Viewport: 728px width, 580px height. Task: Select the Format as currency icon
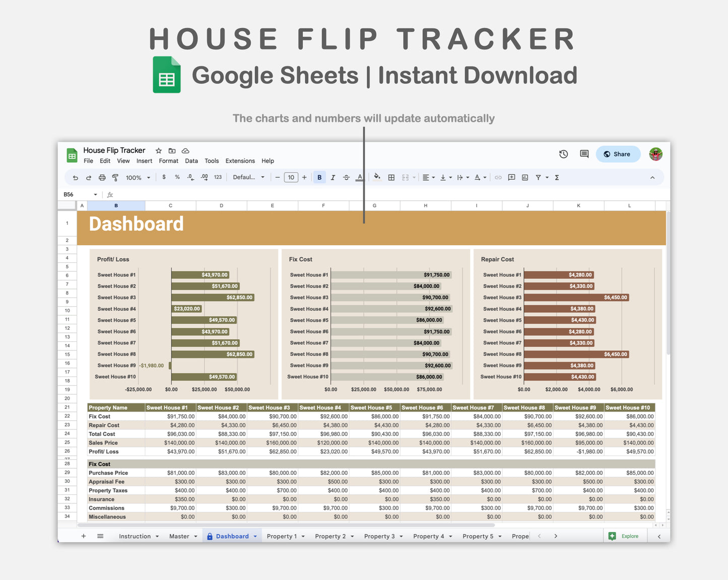pyautogui.click(x=164, y=177)
